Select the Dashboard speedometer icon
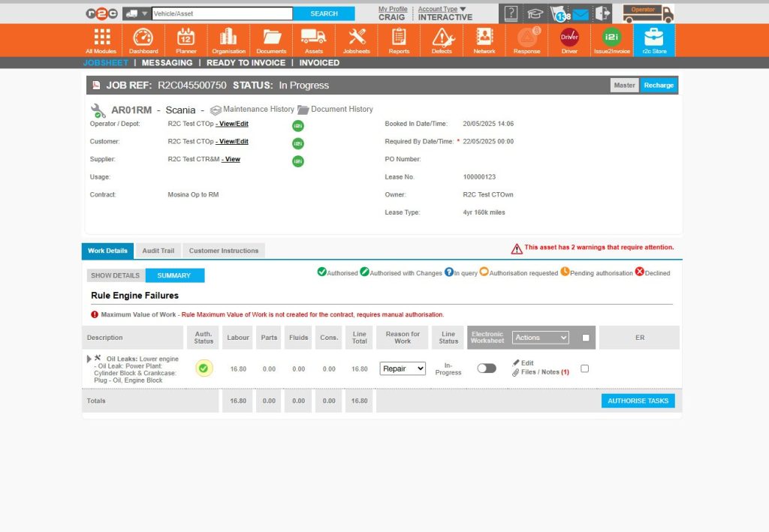This screenshot has height=532, width=769. click(143, 39)
